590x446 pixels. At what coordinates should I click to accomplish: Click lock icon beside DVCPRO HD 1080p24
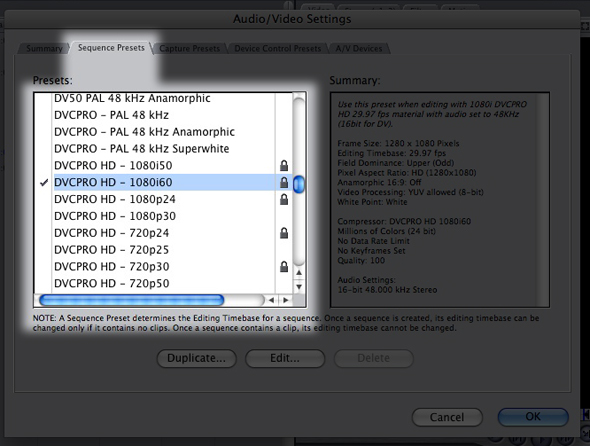pyautogui.click(x=284, y=199)
